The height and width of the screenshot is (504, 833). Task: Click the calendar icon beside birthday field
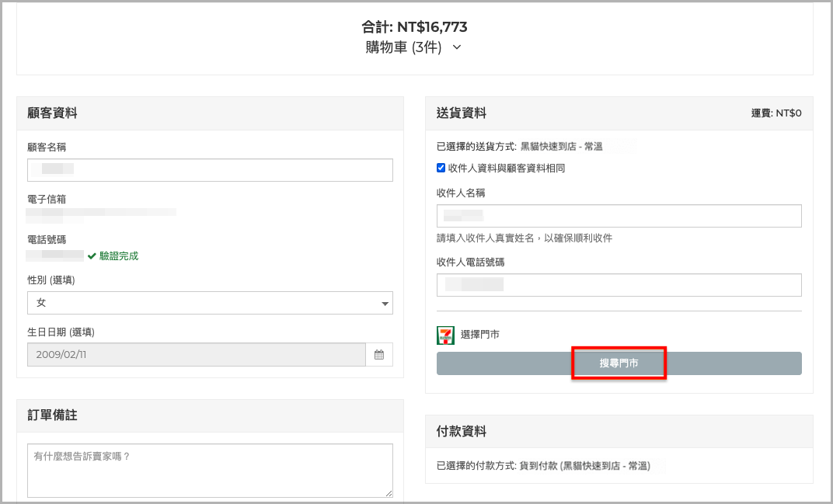378,355
